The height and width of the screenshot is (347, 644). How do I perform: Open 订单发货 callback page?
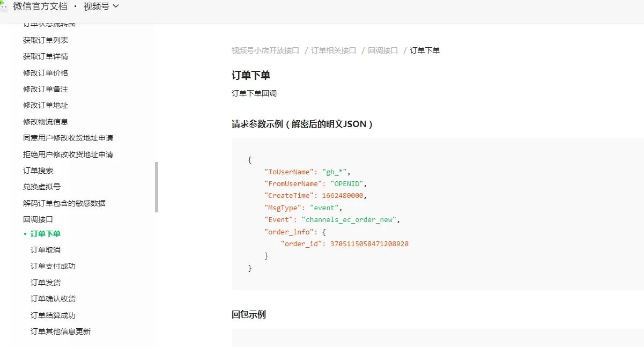[x=46, y=283]
